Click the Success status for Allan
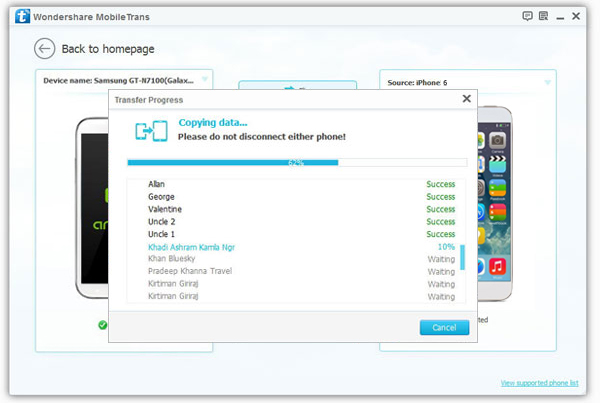Viewport: 600px width, 403px height. coord(441,184)
